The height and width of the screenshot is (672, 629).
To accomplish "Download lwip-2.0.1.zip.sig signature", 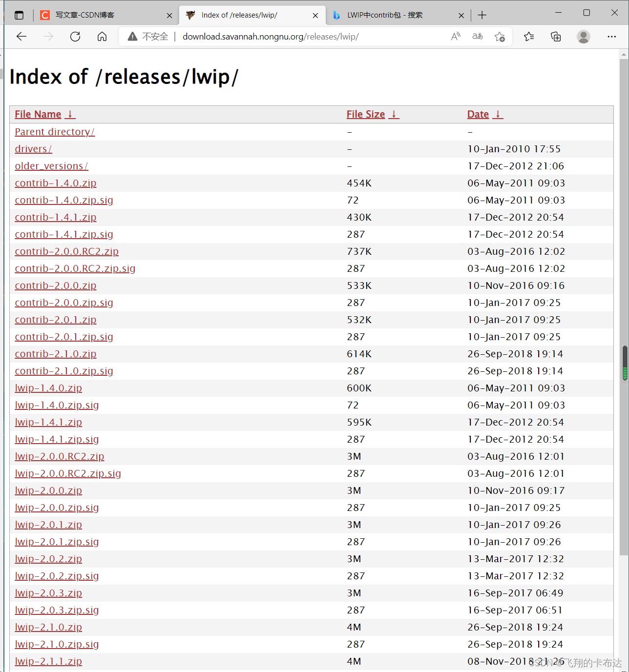I will click(x=57, y=542).
